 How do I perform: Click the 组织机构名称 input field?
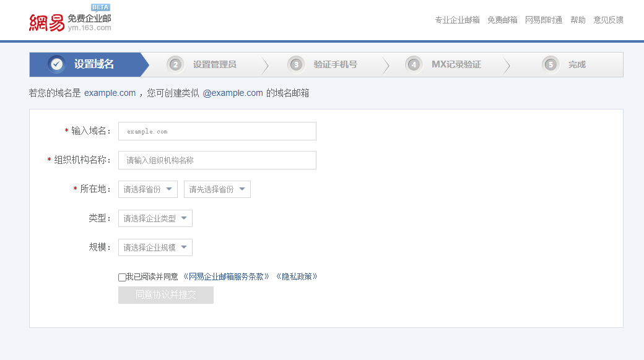pyautogui.click(x=217, y=160)
